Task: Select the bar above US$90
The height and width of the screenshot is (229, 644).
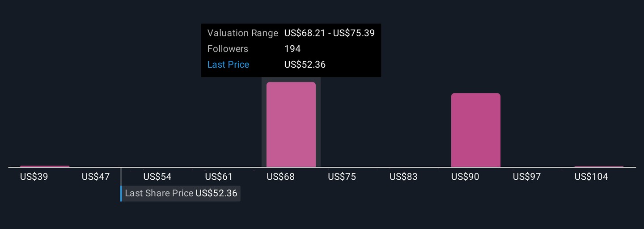Action: pos(475,130)
